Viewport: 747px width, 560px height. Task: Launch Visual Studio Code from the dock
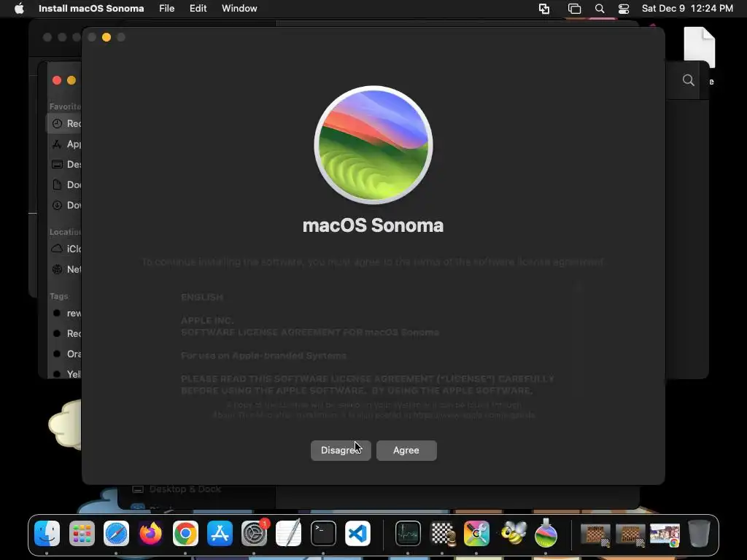(x=357, y=533)
